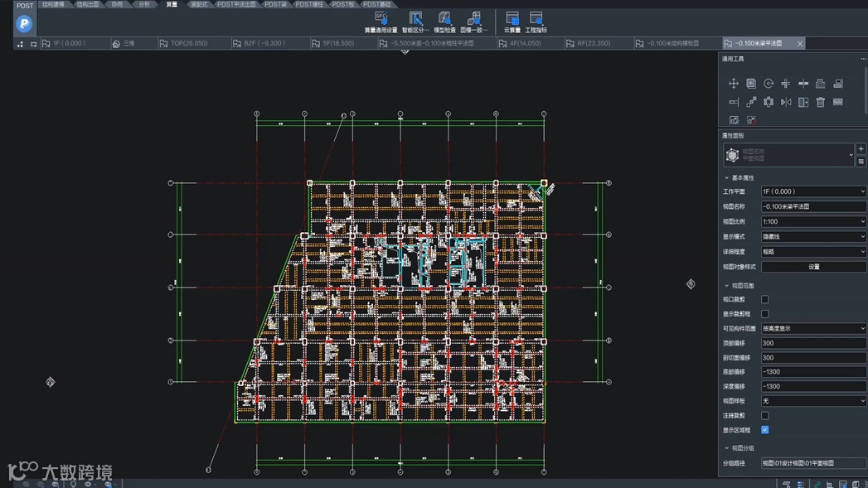
Task: Click the 设置 button for 视图对象样式
Action: [x=813, y=267]
